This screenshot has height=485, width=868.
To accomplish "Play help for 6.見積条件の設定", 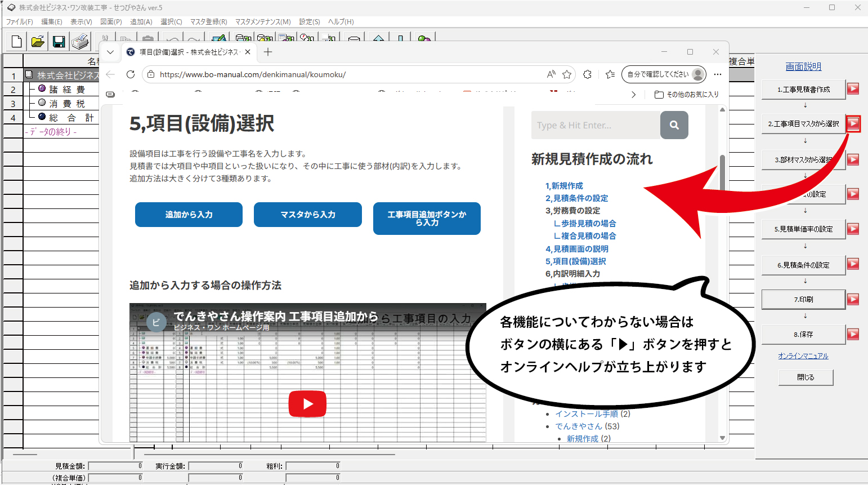I will coord(853,264).
